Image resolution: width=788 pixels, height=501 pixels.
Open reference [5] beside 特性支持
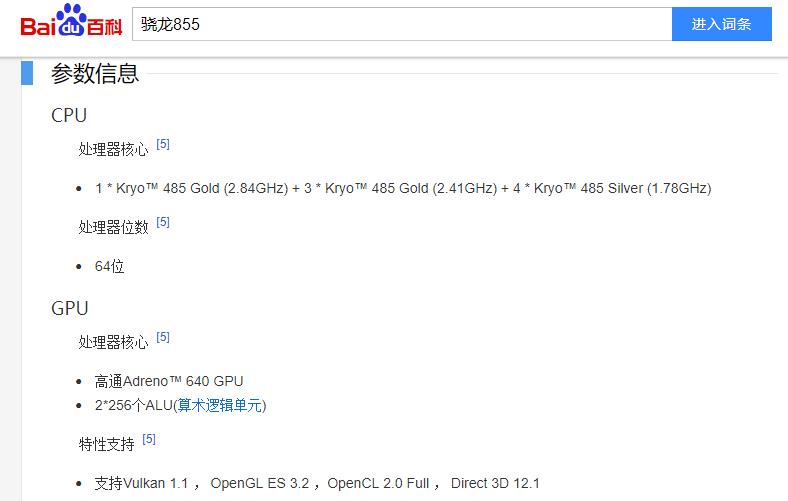pyautogui.click(x=149, y=439)
